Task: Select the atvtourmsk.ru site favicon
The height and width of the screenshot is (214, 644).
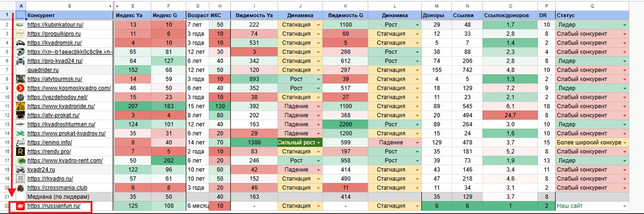Action: [21, 79]
